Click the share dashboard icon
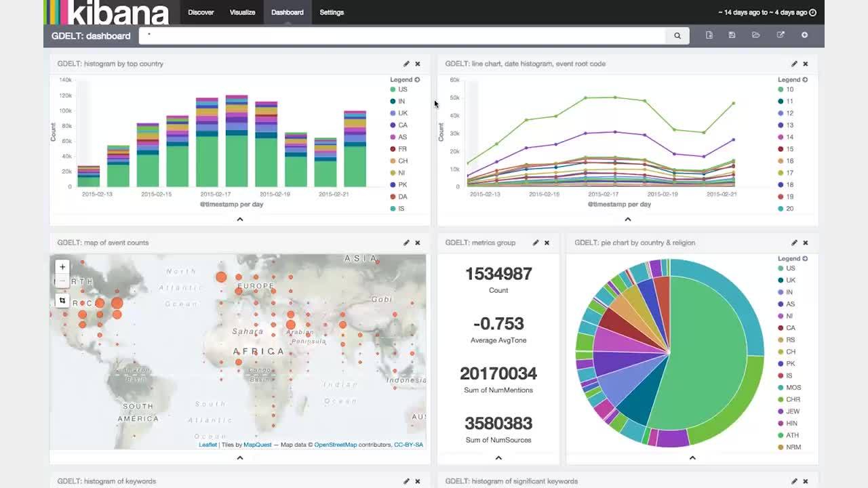Image resolution: width=868 pixels, height=488 pixels. tap(781, 35)
